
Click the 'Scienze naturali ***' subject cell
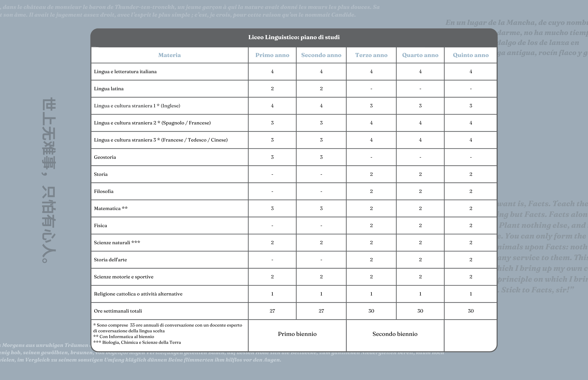coord(117,243)
